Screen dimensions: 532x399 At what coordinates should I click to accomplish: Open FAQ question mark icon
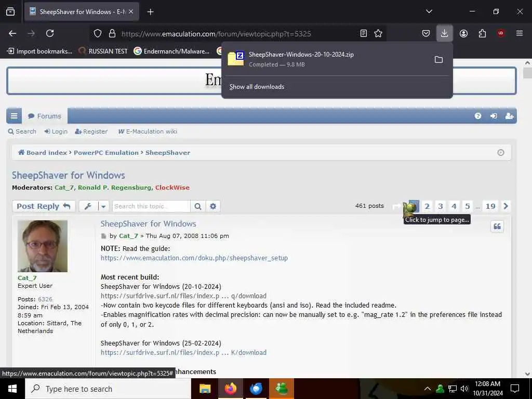click(x=478, y=116)
